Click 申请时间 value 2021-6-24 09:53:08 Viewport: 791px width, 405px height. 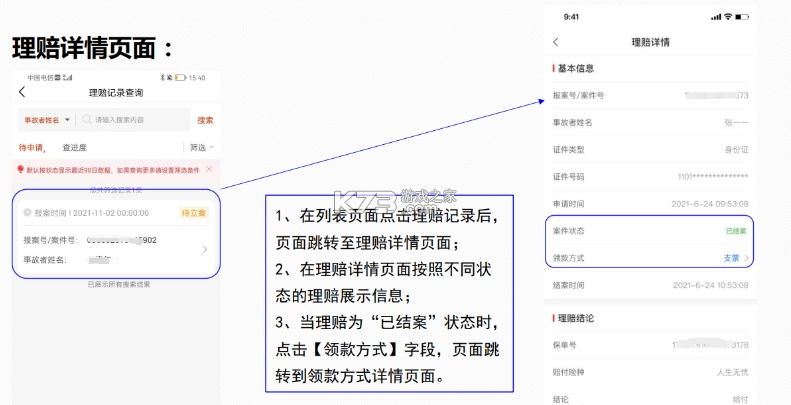pyautogui.click(x=710, y=204)
